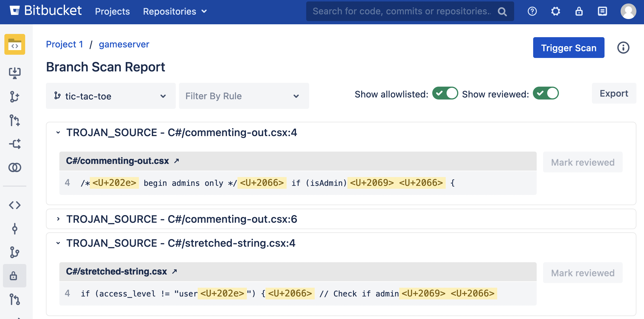
Task: Open the Repositories menu
Action: pos(175,11)
